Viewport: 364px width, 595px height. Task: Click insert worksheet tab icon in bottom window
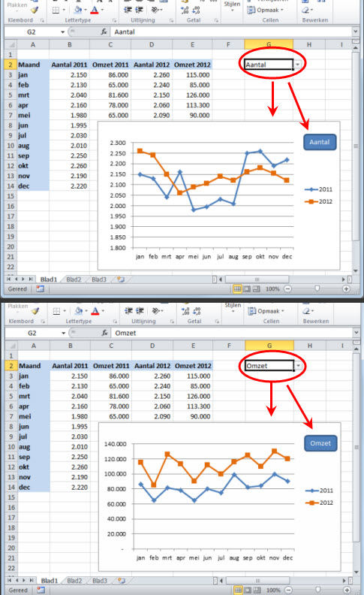click(122, 581)
